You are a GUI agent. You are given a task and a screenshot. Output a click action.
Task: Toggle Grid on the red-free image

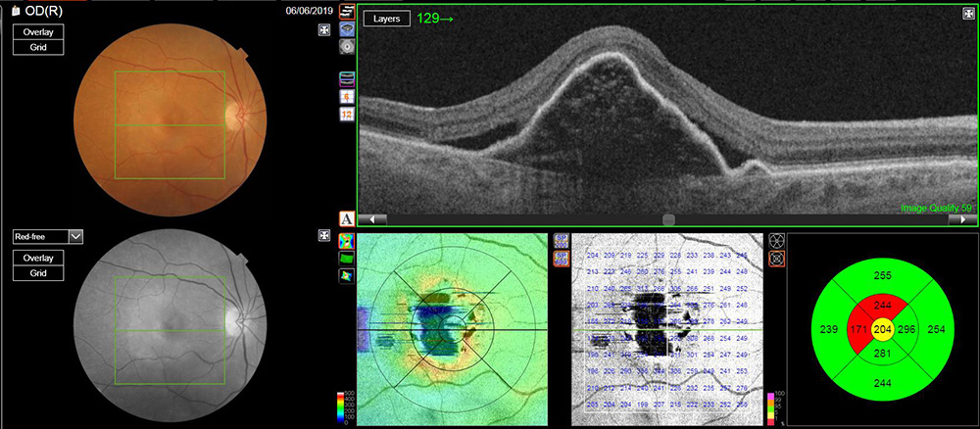(x=38, y=273)
